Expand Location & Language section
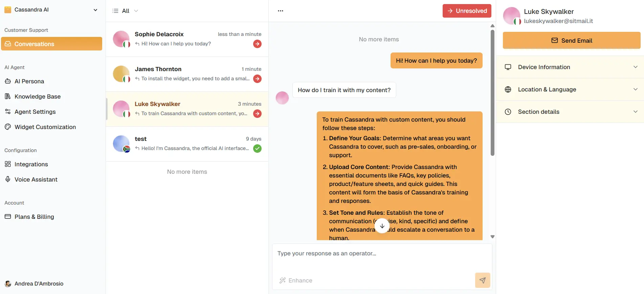The height and width of the screenshot is (294, 644). pyautogui.click(x=570, y=89)
